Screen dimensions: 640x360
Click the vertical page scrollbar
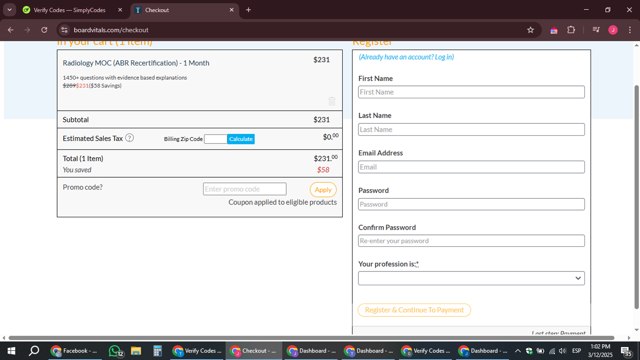636,197
